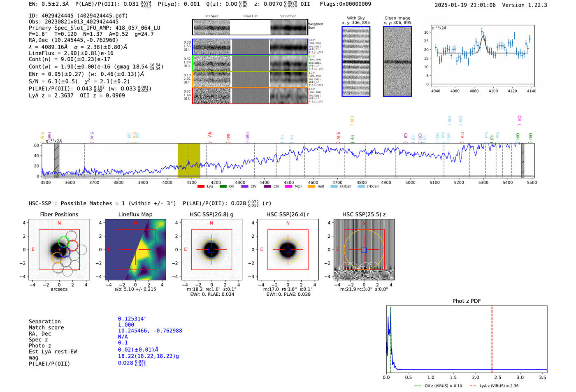Image resolution: width=576 pixels, height=392 pixels.
Task: Click the match score value 1.000
Action: [126, 325]
